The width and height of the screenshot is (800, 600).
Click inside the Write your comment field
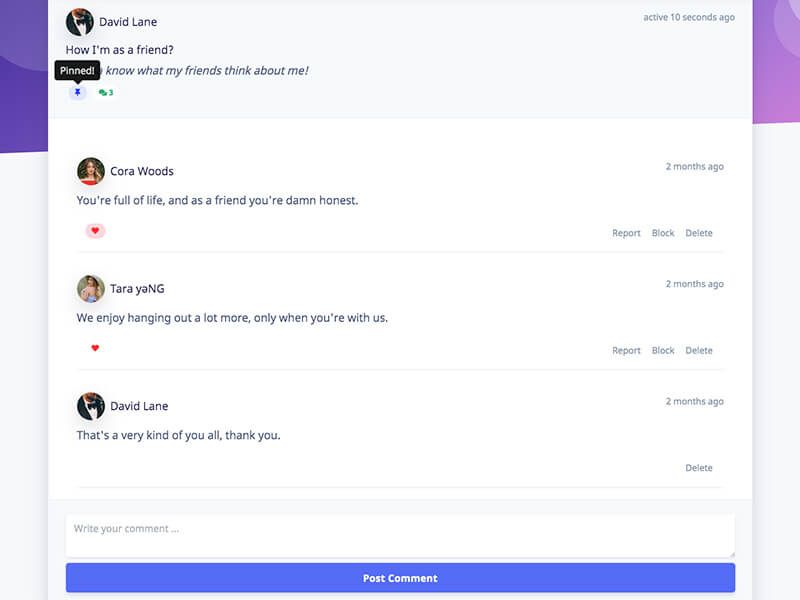pyautogui.click(x=400, y=535)
